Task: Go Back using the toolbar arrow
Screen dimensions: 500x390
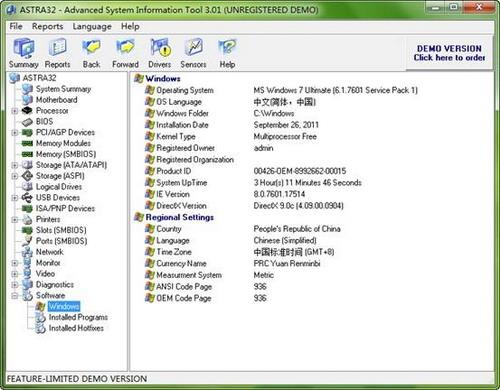Action: tap(91, 53)
